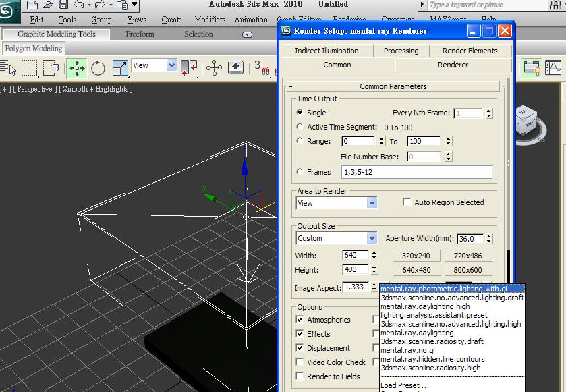Select the Range time output option
566x392 pixels.
point(300,141)
